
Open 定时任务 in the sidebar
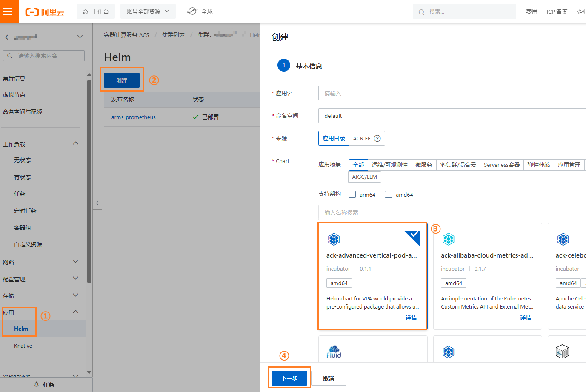25,211
